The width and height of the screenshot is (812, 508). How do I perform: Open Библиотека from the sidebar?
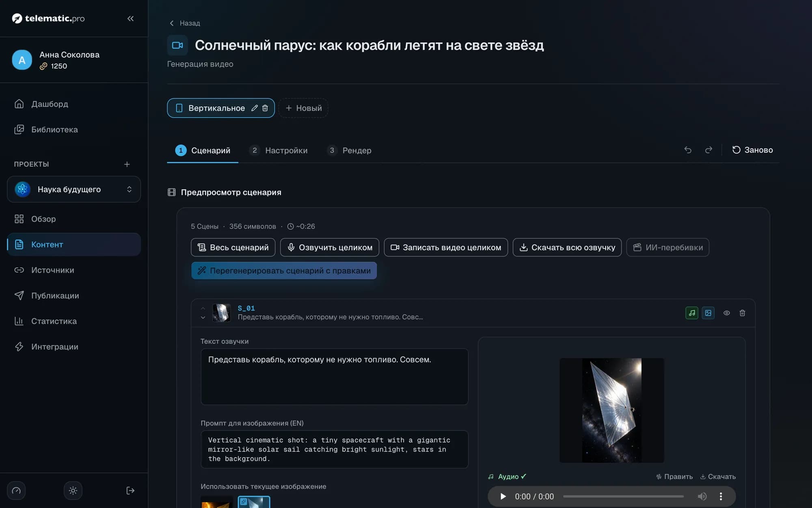coord(74,130)
